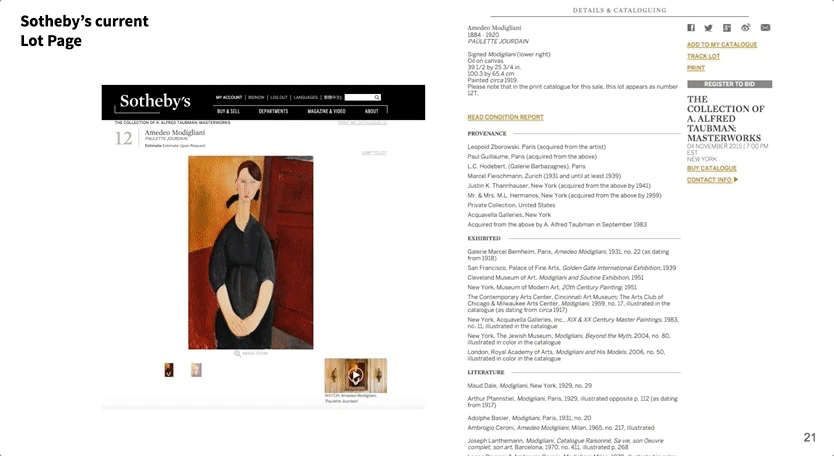Click the Track Lot link
Image resolution: width=834 pixels, height=456 pixels.
pyautogui.click(x=703, y=56)
